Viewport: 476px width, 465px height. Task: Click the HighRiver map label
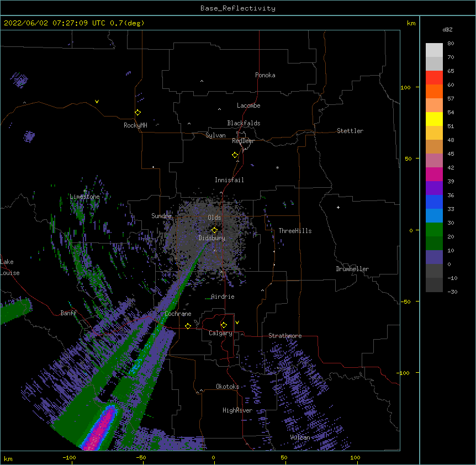[237, 410]
